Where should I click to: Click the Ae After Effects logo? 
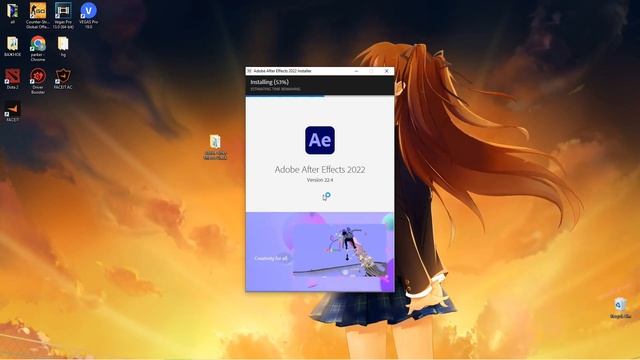click(x=320, y=140)
